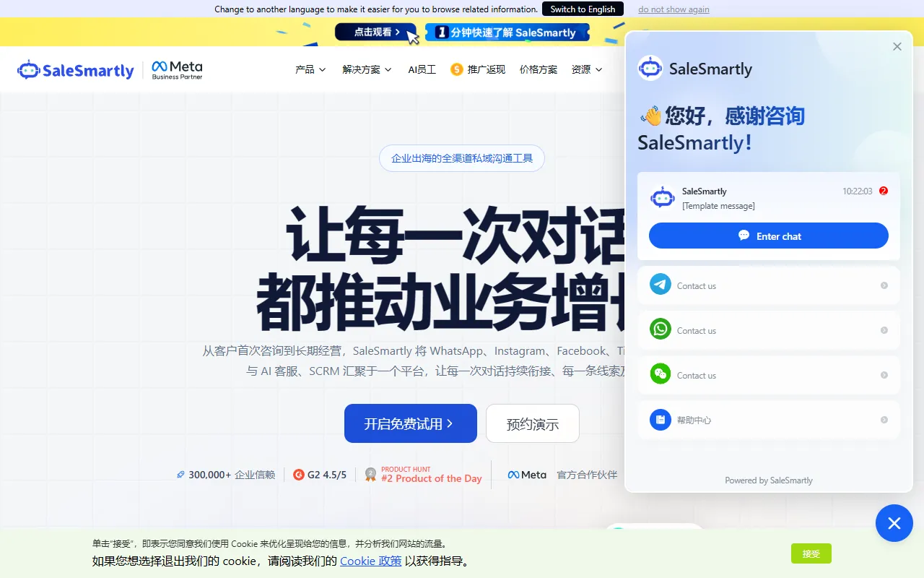Click the Meta logo beside 官方合作伙伴

527,475
